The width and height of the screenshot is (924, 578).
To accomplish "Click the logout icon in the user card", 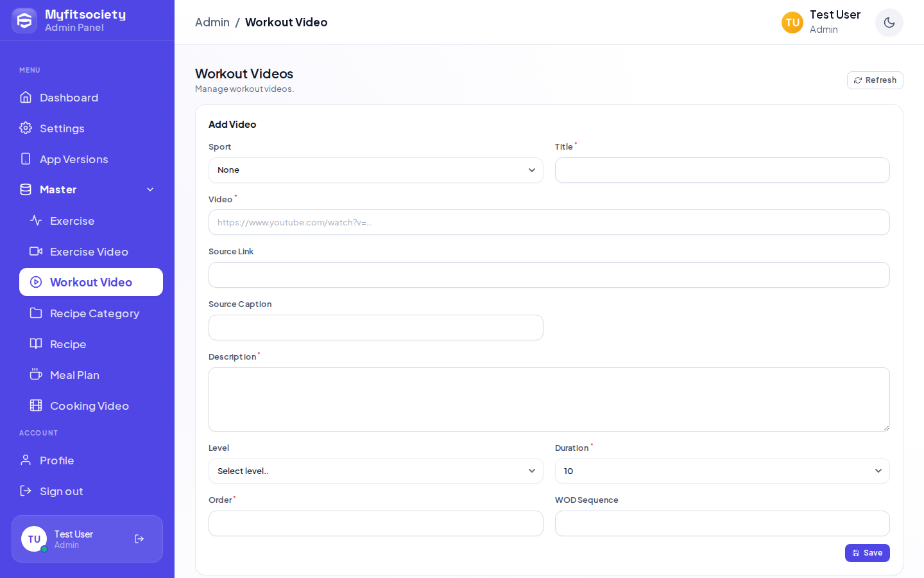I will coord(139,539).
